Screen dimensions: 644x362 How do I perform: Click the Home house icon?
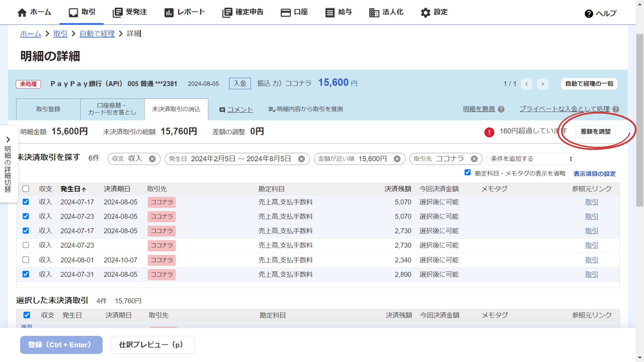[22, 12]
